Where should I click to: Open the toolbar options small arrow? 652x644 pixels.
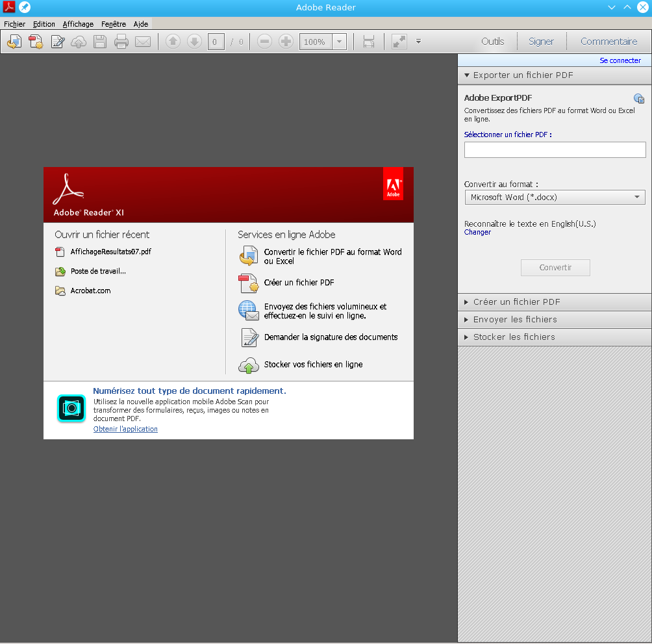click(x=419, y=42)
